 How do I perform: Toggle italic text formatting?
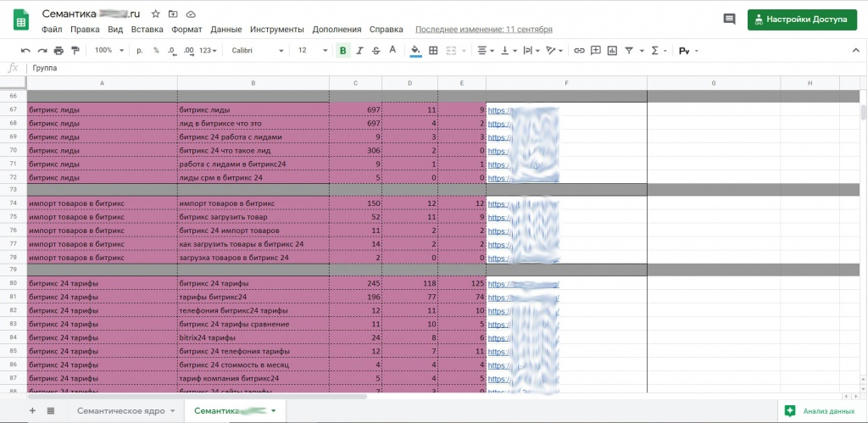(x=359, y=51)
